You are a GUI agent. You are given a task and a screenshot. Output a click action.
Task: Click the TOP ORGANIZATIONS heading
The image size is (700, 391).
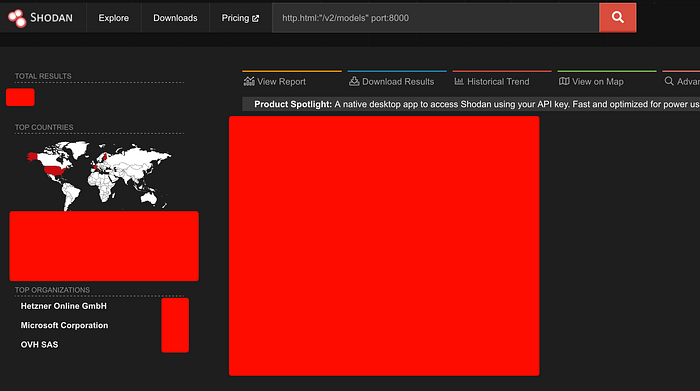pyautogui.click(x=52, y=290)
